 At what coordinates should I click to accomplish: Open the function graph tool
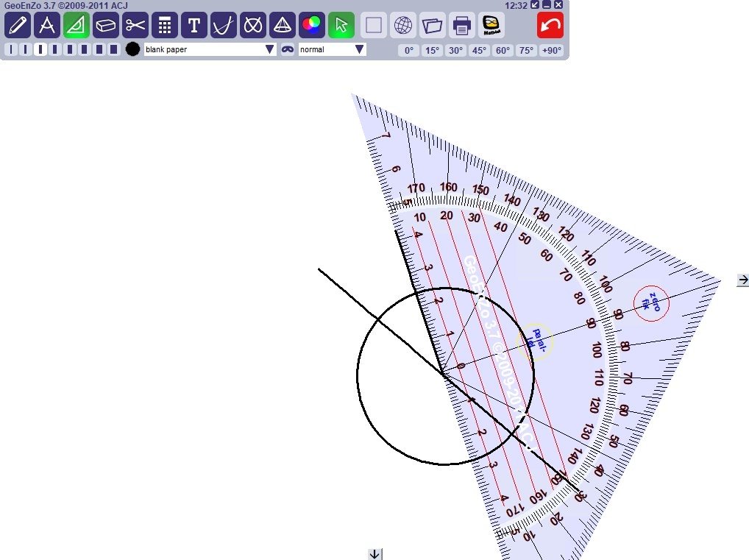pyautogui.click(x=224, y=25)
